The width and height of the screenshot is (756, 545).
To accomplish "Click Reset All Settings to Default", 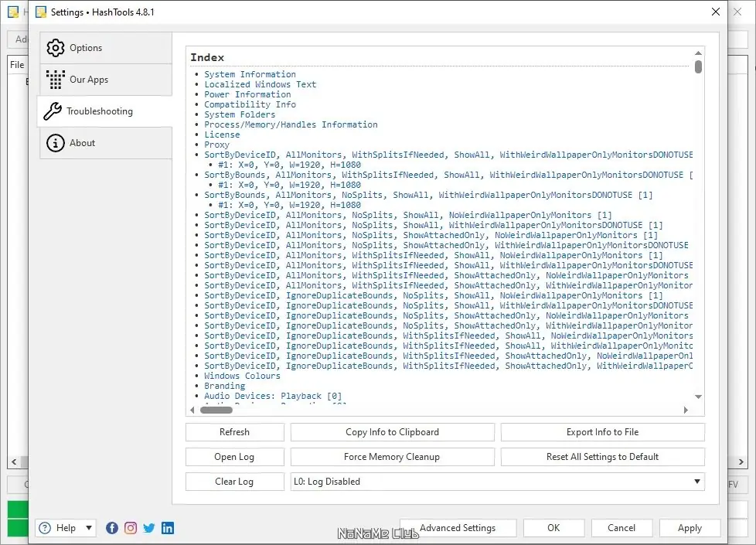I will (x=603, y=457).
